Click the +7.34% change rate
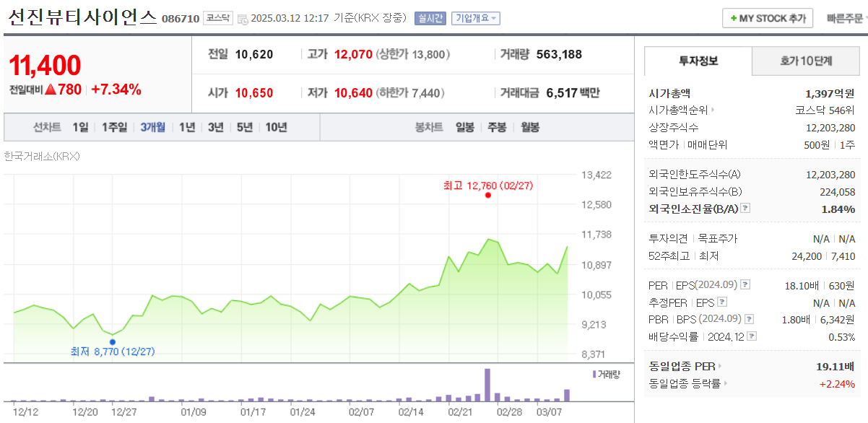The height and width of the screenshot is (423, 868). [x=116, y=90]
